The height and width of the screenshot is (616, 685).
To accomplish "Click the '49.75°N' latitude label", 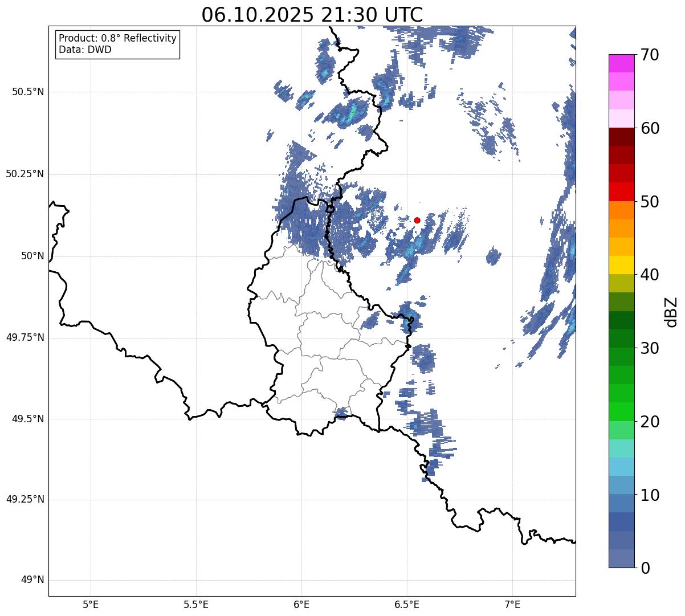I will [x=25, y=337].
